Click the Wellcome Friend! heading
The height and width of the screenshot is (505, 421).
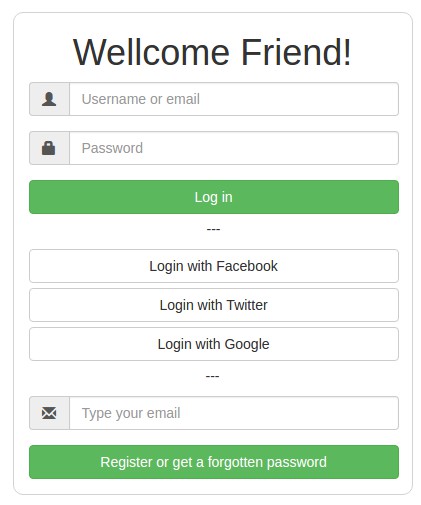(x=212, y=52)
